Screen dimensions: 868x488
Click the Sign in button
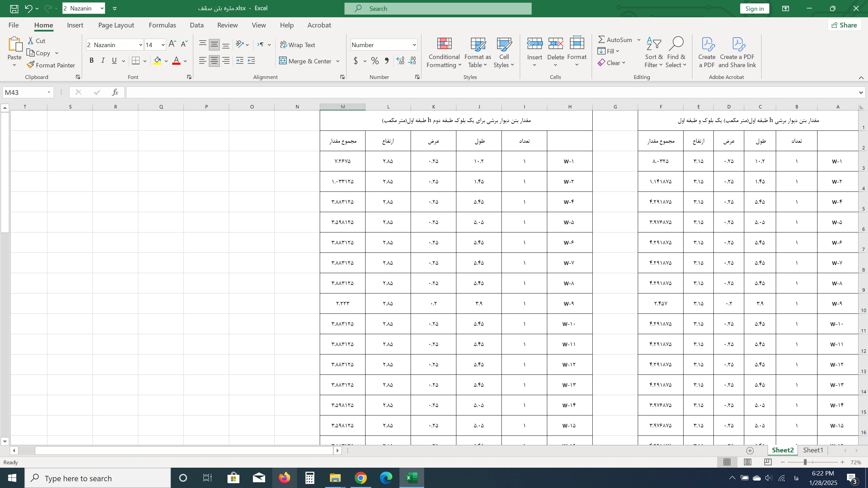(x=754, y=8)
